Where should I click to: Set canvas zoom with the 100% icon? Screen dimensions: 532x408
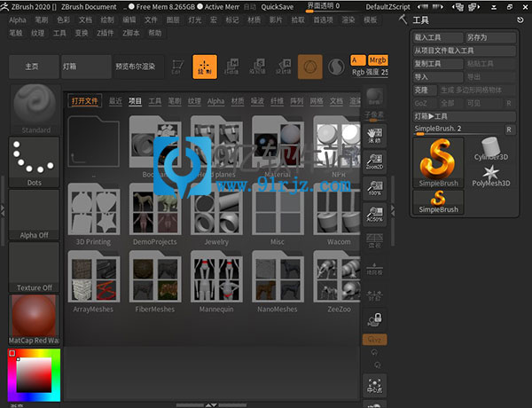[x=374, y=188]
